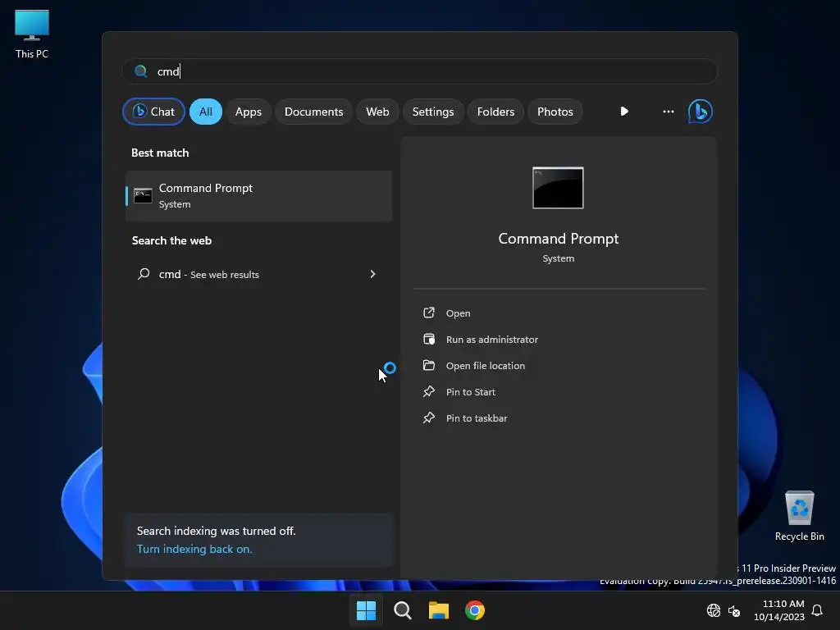Click Search indexing was turned off text

pyautogui.click(x=216, y=531)
